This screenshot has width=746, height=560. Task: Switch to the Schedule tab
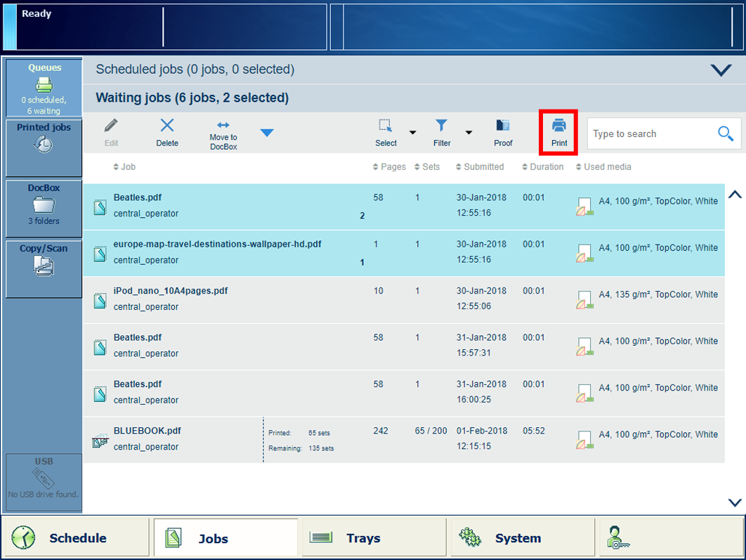76,538
